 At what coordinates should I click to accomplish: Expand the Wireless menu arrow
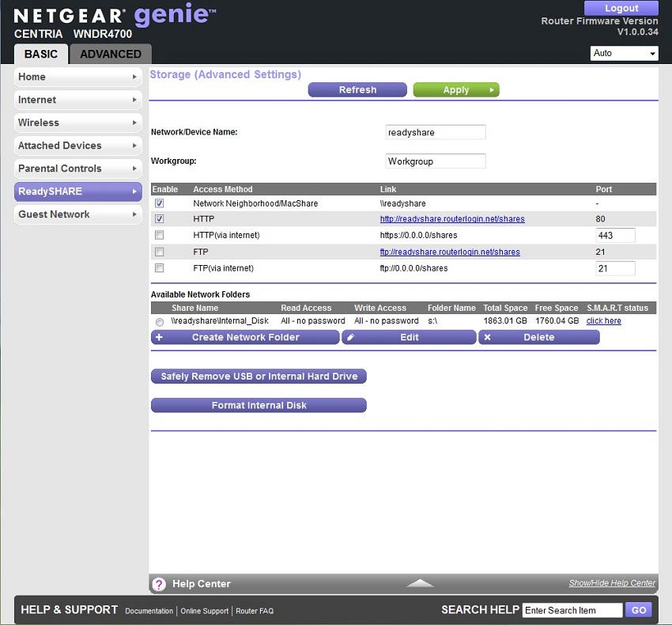point(134,123)
